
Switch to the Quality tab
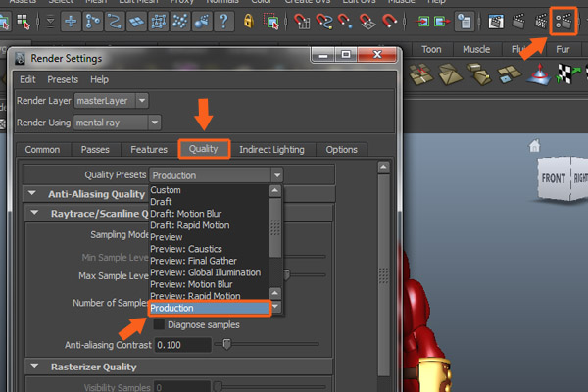(204, 149)
